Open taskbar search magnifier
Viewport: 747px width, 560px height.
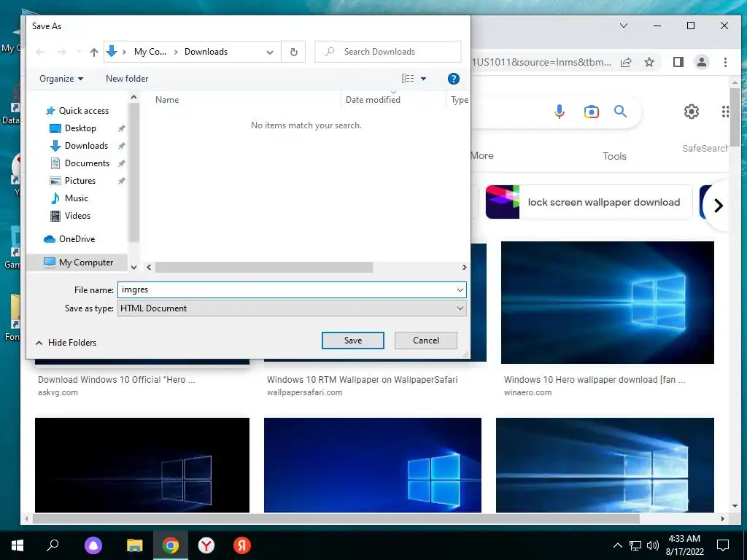click(x=53, y=545)
